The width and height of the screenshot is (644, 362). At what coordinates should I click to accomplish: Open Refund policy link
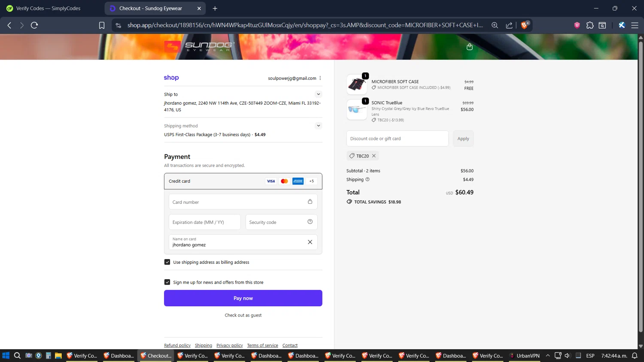[177, 345]
